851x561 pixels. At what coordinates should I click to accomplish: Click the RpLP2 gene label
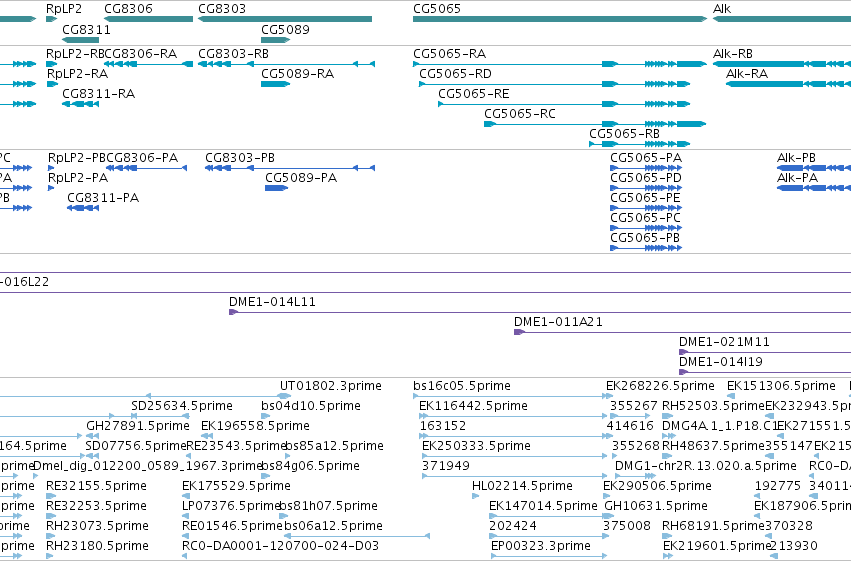64,9
